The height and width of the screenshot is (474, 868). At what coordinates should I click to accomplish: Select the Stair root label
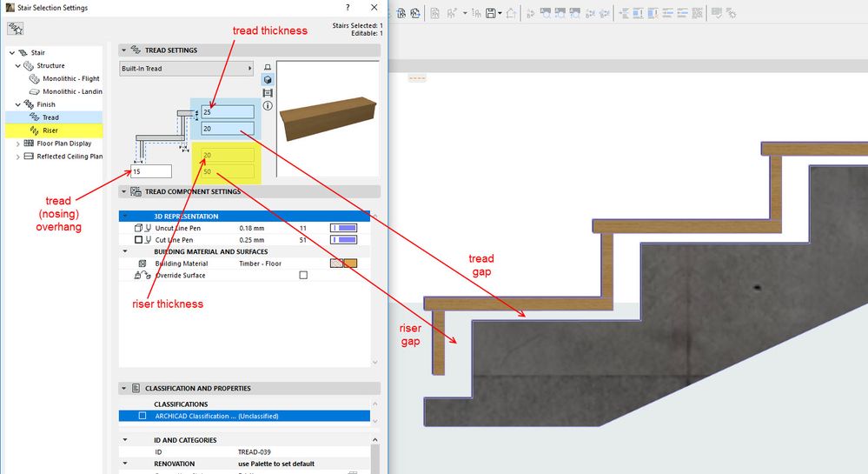tap(37, 53)
